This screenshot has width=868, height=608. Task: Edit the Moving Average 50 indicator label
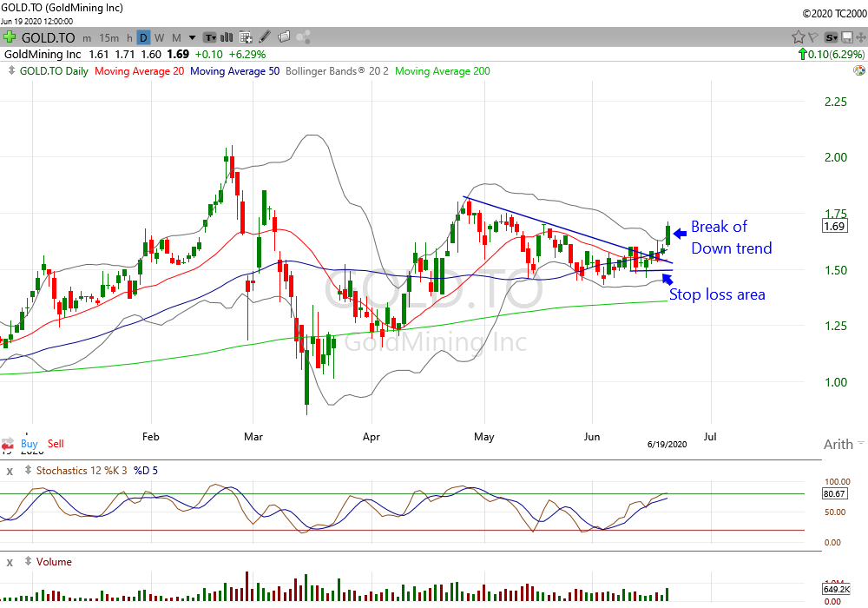pyautogui.click(x=234, y=71)
